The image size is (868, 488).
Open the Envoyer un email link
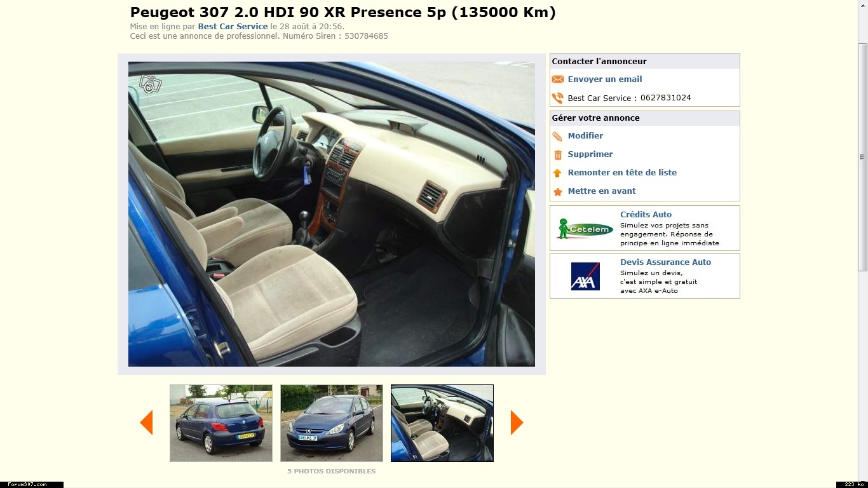click(x=605, y=79)
